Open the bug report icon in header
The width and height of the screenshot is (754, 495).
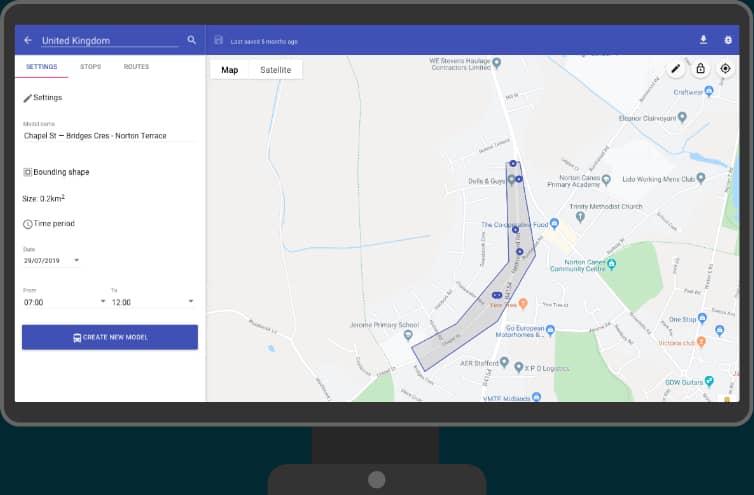coord(728,40)
